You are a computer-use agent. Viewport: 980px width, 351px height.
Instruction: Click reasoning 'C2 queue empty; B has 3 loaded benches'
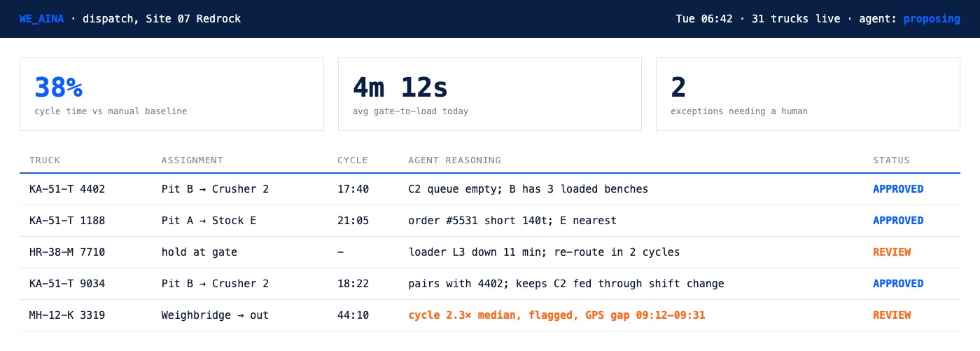pos(528,189)
